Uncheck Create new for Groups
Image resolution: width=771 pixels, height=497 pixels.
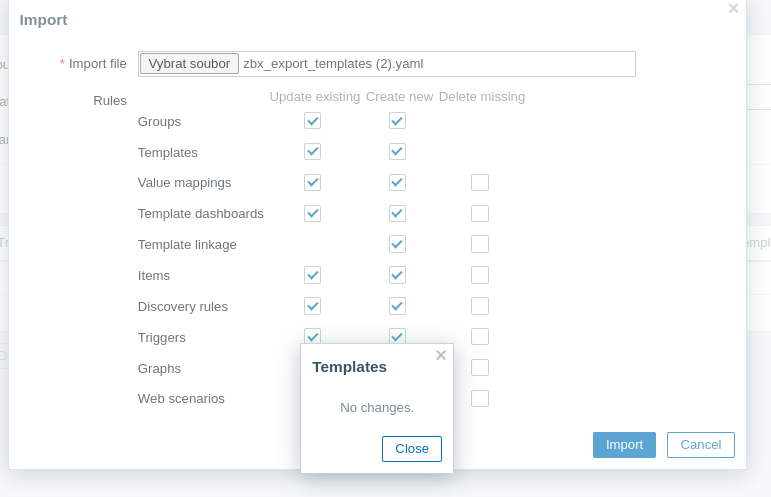397,121
